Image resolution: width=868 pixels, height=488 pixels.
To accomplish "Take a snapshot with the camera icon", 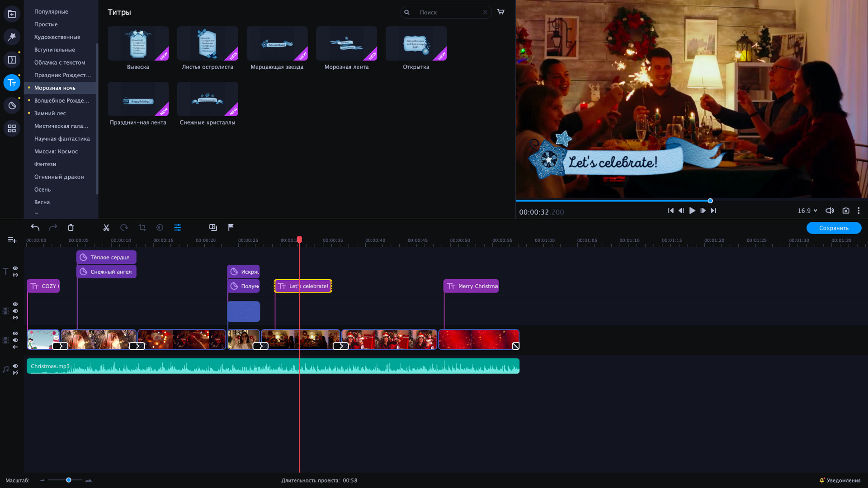I will click(x=846, y=211).
